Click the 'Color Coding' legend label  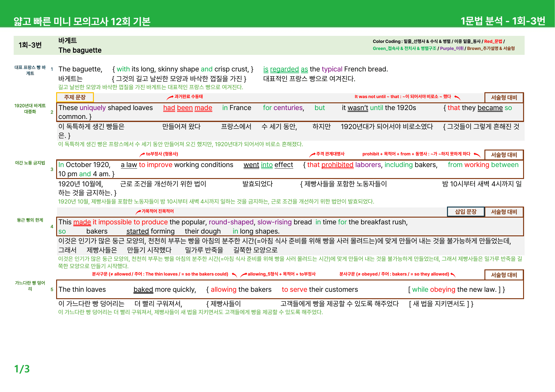click(387, 41)
